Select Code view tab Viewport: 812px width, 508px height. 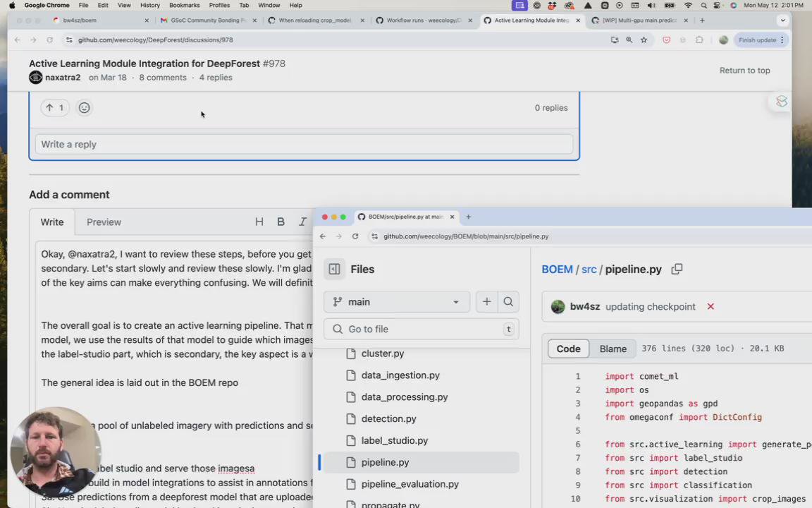[568, 349]
